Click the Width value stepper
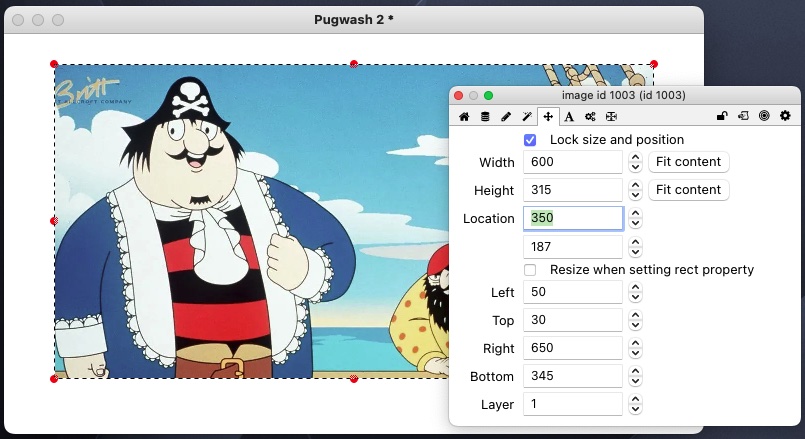The width and height of the screenshot is (805, 439). 635,162
